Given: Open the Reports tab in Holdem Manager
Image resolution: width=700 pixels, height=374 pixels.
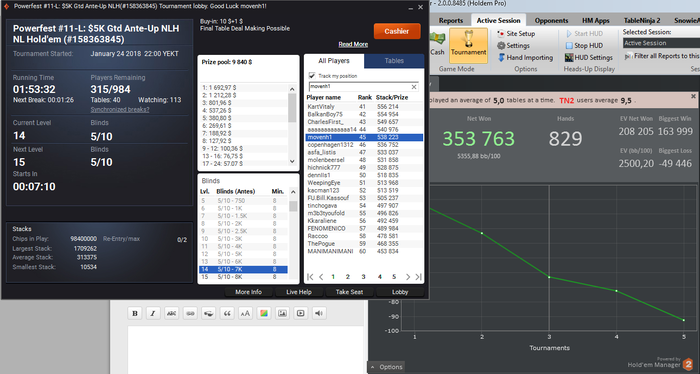Looking at the screenshot, I should pos(451,21).
